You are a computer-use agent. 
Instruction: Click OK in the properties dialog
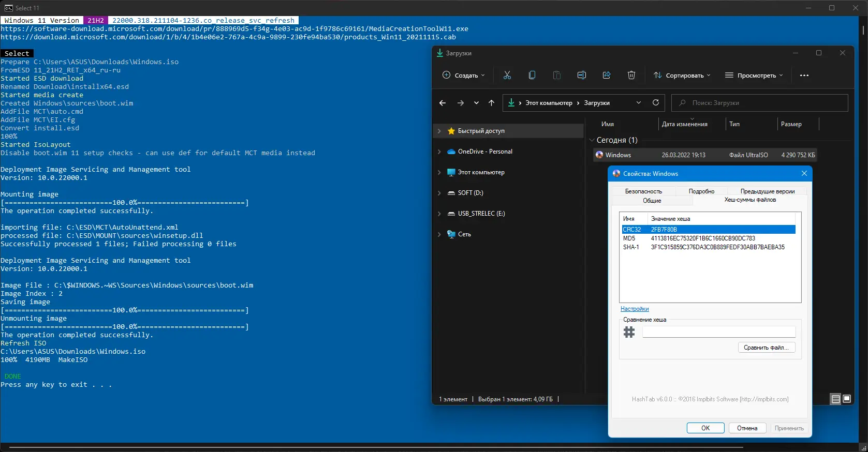pyautogui.click(x=705, y=428)
